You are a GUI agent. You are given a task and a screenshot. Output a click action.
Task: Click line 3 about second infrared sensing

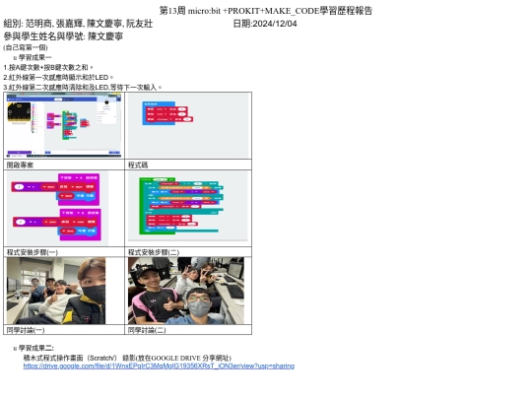point(83,88)
